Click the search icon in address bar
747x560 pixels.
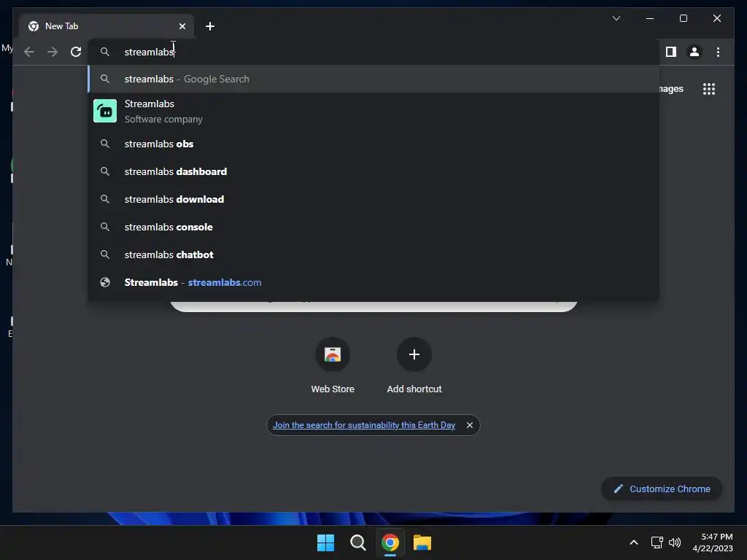click(105, 52)
